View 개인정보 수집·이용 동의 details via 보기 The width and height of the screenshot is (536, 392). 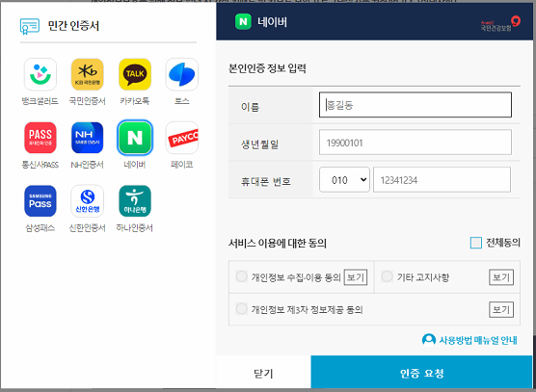(356, 277)
